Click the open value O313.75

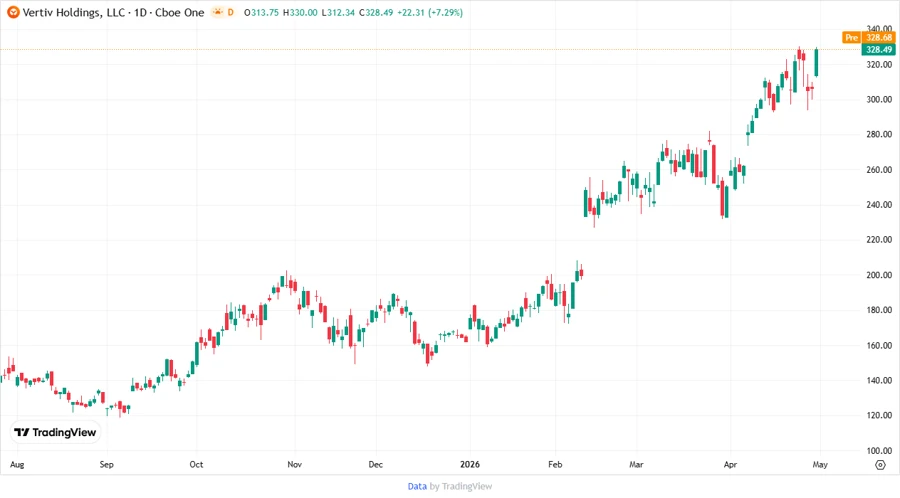[x=261, y=13]
